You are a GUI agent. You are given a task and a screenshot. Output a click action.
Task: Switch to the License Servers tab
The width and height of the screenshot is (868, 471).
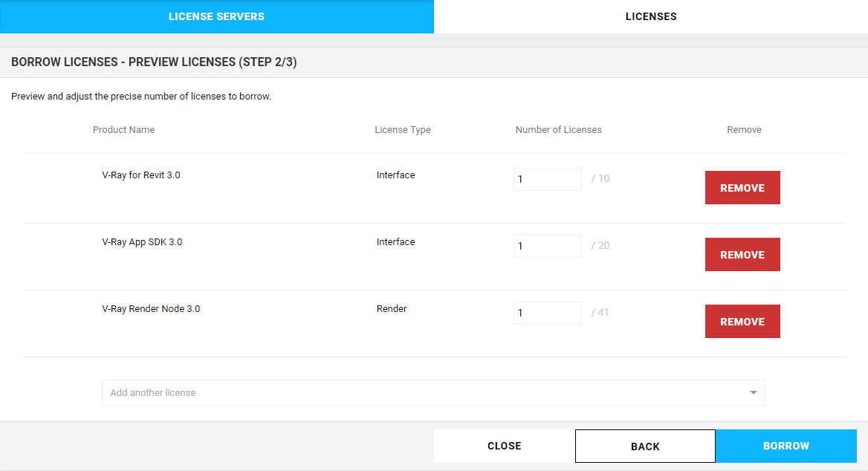point(216,16)
